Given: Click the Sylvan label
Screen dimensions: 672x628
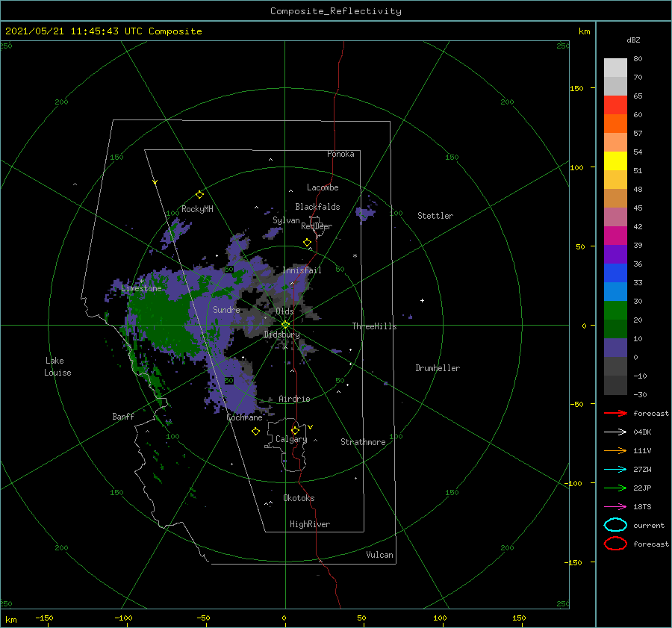Looking at the screenshot, I should tap(286, 220).
